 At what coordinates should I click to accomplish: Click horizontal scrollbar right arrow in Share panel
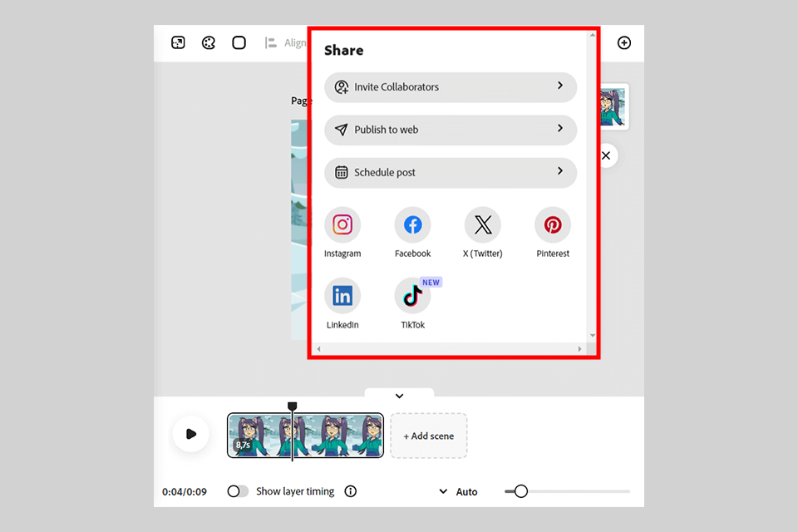(x=579, y=349)
